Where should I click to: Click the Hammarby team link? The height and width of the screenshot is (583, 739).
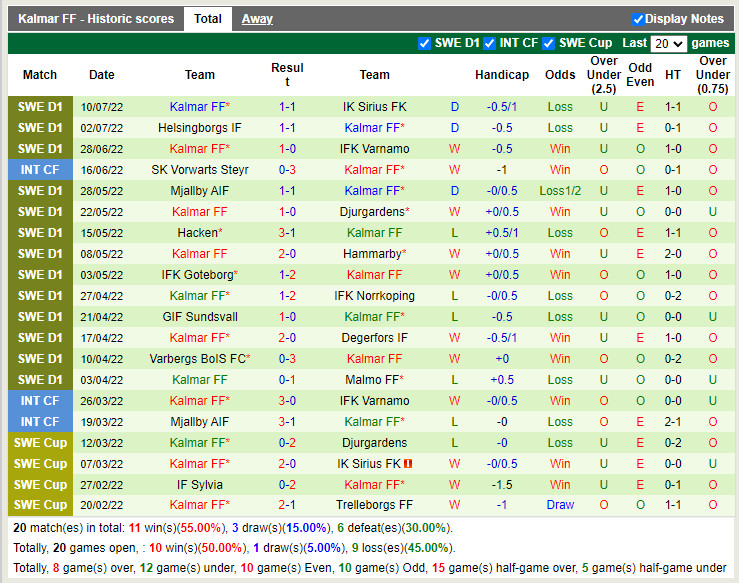tap(372, 254)
